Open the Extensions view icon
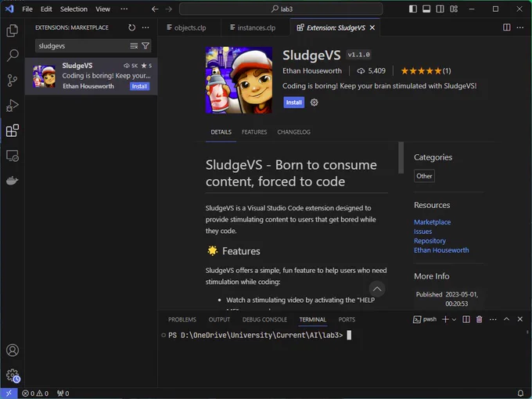532x399 pixels. [13, 131]
